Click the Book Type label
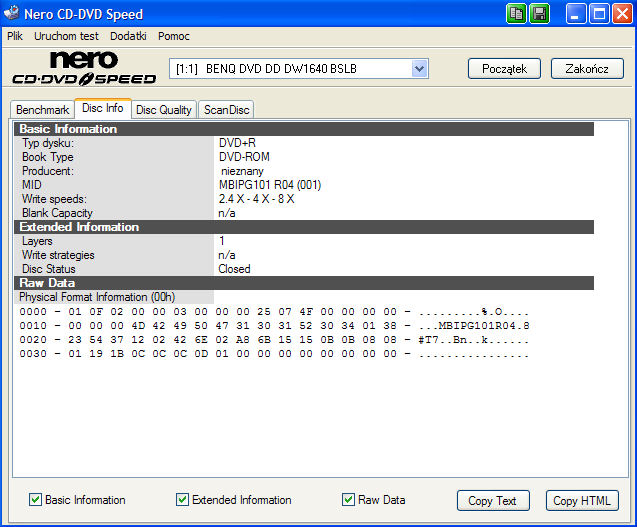This screenshot has height=527, width=637. pyautogui.click(x=48, y=157)
